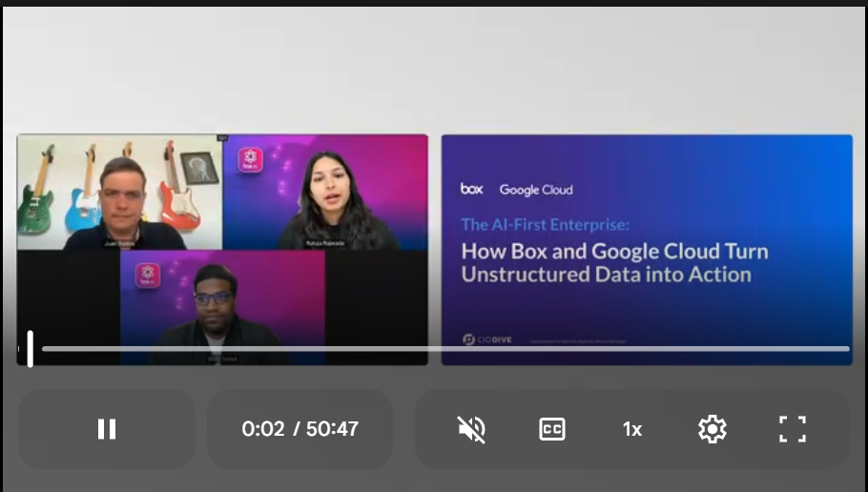Click the box logo on the slide
The height and width of the screenshot is (492, 868).
(x=471, y=189)
